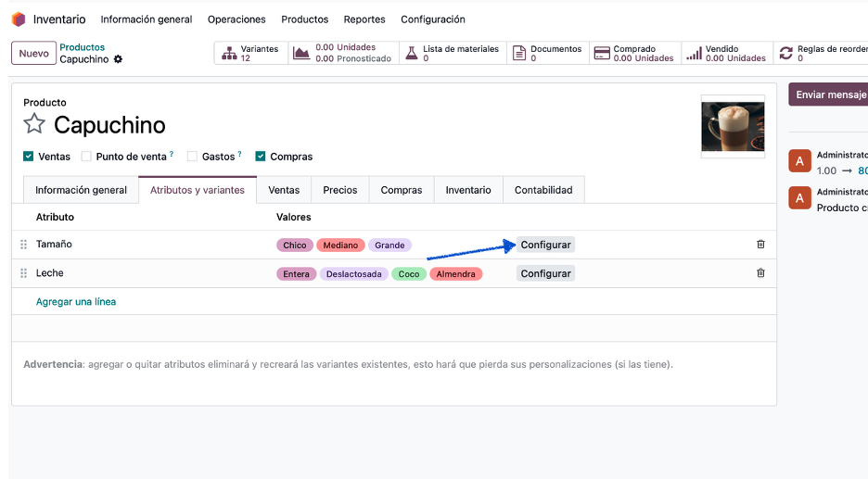
Task: Expand the Configuración menu
Action: (x=433, y=19)
